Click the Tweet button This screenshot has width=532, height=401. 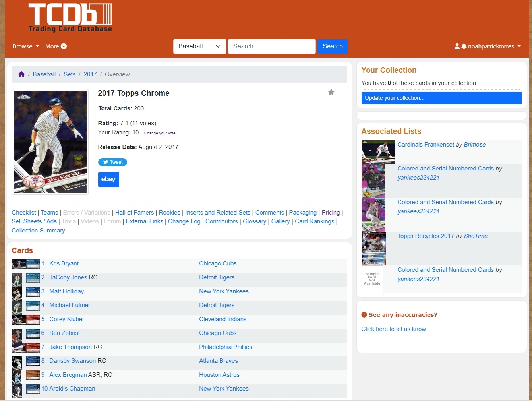(x=112, y=162)
